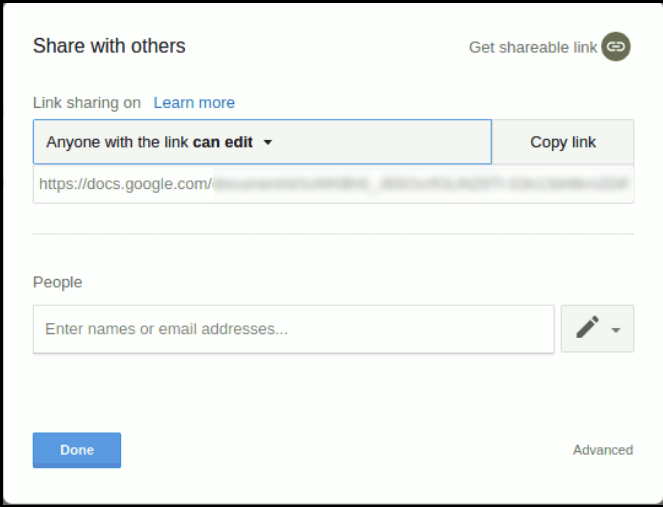Viewport: 663px width, 507px height.
Task: Select the docs.google.com share URL field
Action: [333, 184]
